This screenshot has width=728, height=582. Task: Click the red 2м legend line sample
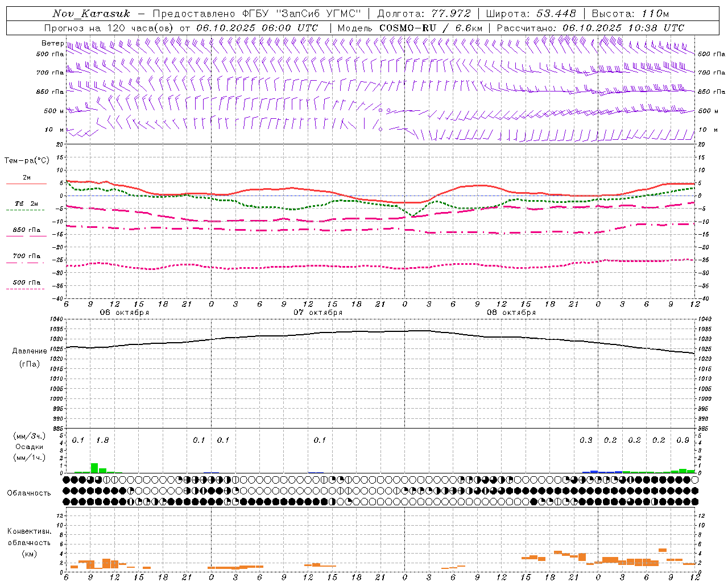tap(26, 184)
